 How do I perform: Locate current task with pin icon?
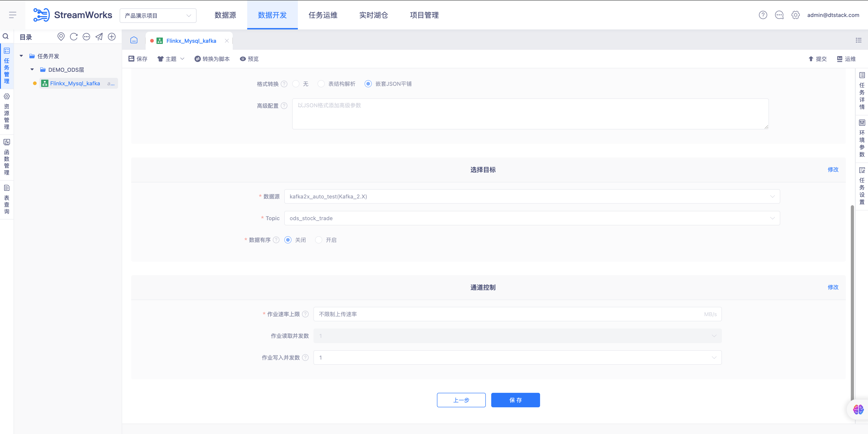tap(61, 37)
